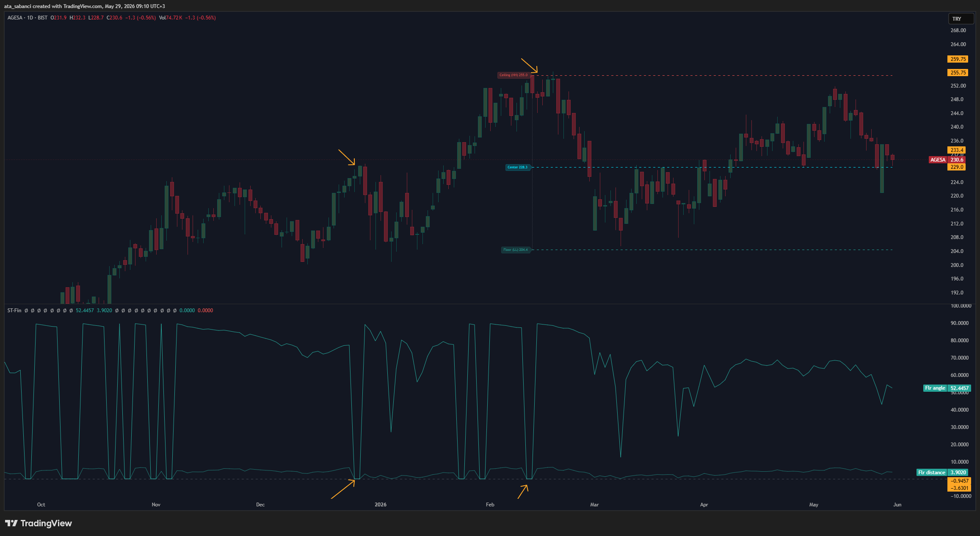
Task: Click the orange 255.75 price label
Action: click(x=958, y=73)
